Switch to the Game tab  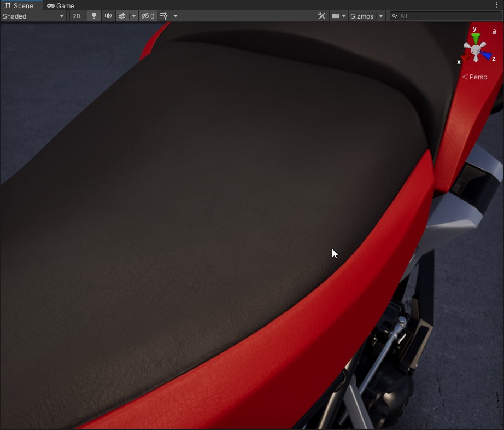tap(61, 5)
